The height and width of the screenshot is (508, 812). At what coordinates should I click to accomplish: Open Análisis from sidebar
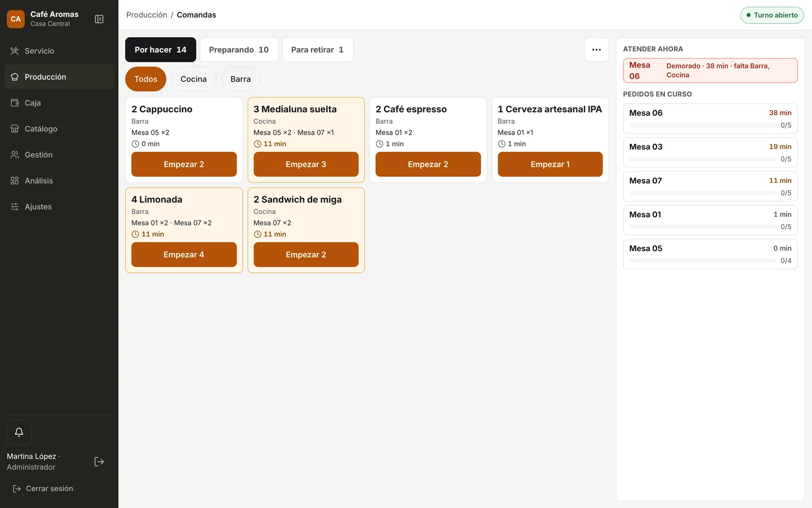[59, 180]
